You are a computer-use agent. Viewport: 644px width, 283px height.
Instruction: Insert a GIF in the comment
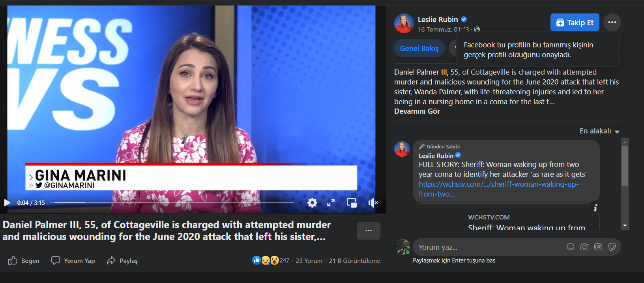598,247
